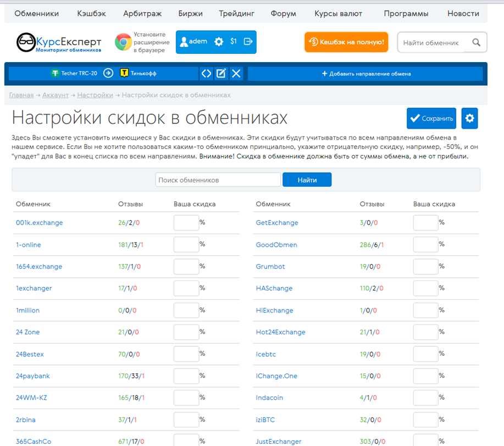Open the 24 Zone exchanger link
This screenshot has height=446, width=504.
click(27, 332)
